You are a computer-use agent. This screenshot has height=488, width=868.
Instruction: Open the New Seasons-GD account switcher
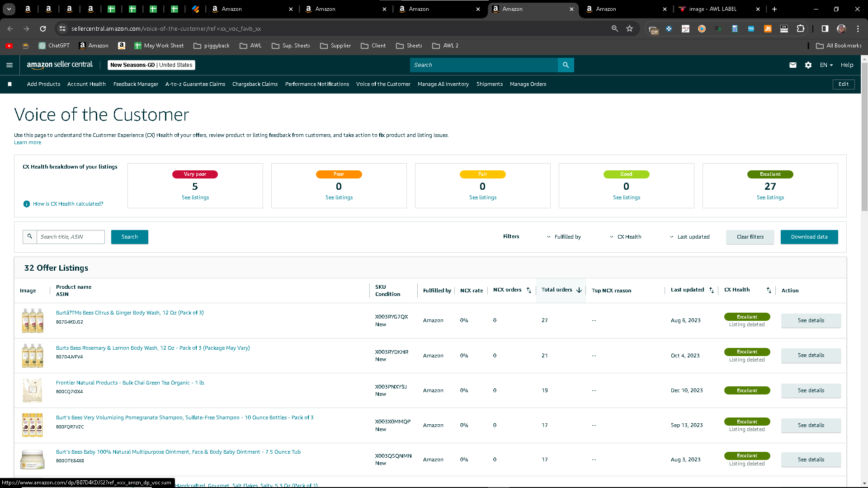151,65
